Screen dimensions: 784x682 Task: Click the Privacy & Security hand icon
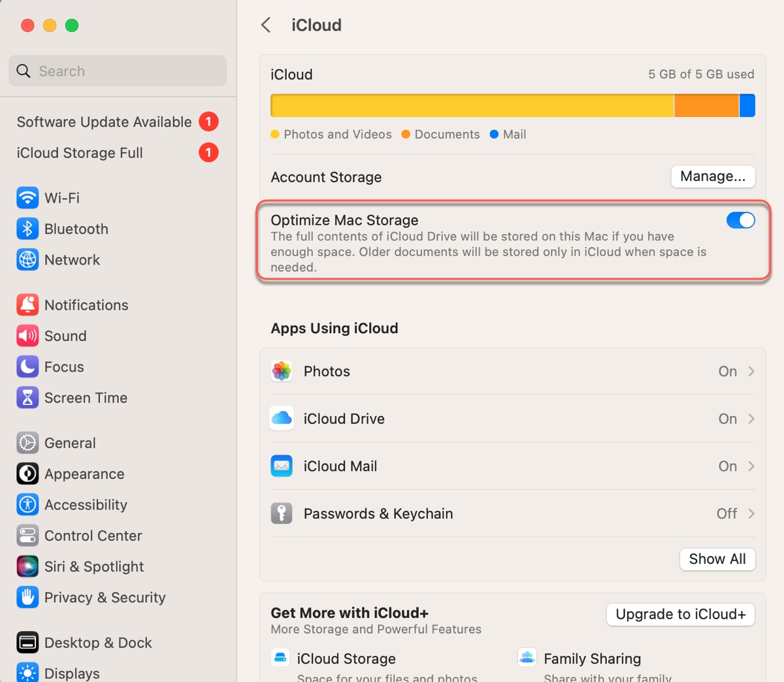(27, 597)
